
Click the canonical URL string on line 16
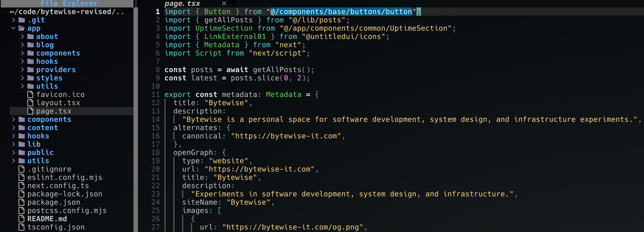tap(286, 136)
